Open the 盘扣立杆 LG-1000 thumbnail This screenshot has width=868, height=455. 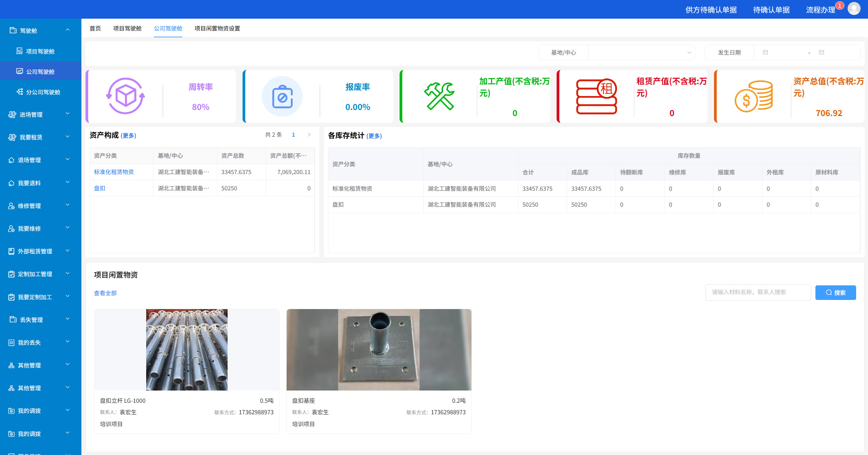point(187,350)
